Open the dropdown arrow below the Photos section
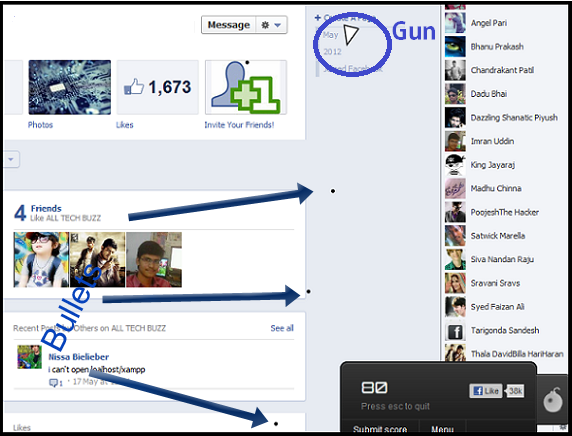This screenshot has width=572, height=436. click(x=11, y=159)
